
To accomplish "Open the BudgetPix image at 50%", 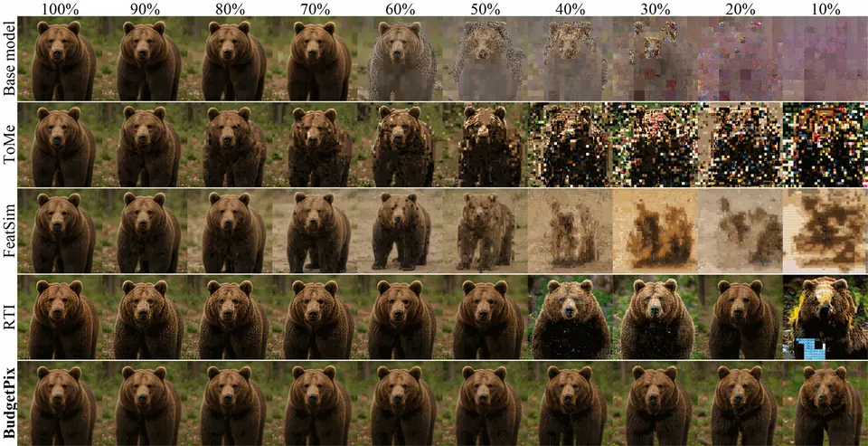I will (486, 403).
